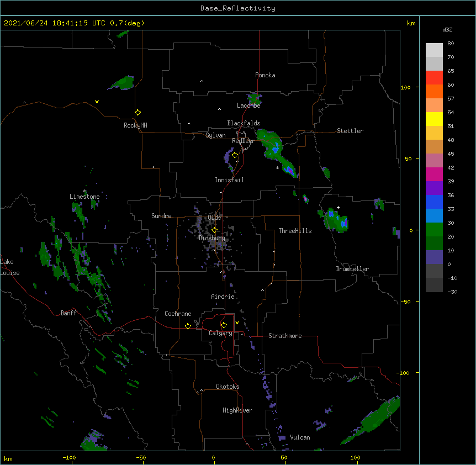Select the topmost light gray legend swatch
This screenshot has width=476, height=465.
pyautogui.click(x=434, y=50)
